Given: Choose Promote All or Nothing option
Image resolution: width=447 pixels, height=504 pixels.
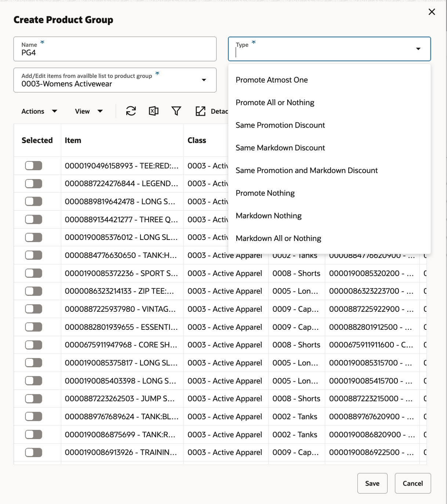Looking at the screenshot, I should (x=329, y=103).
